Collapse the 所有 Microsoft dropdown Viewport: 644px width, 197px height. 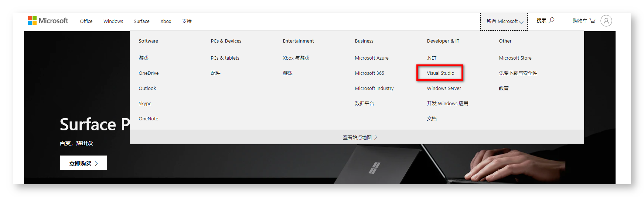(504, 21)
